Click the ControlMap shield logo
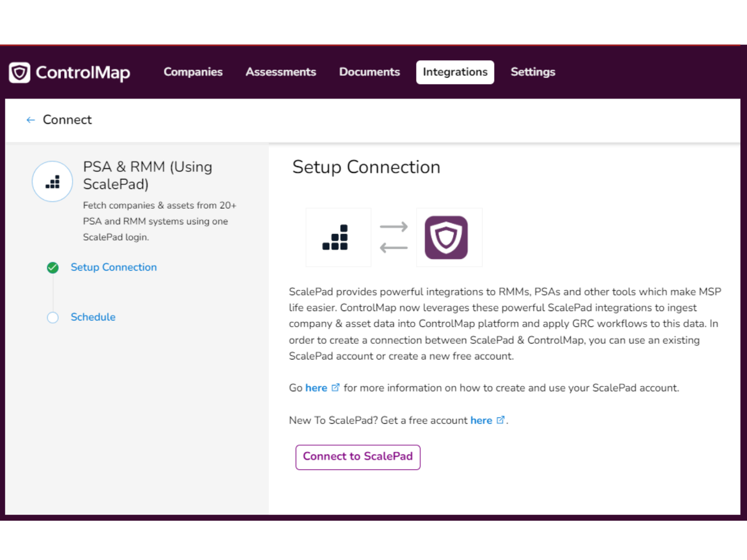747x560 pixels. 19,72
